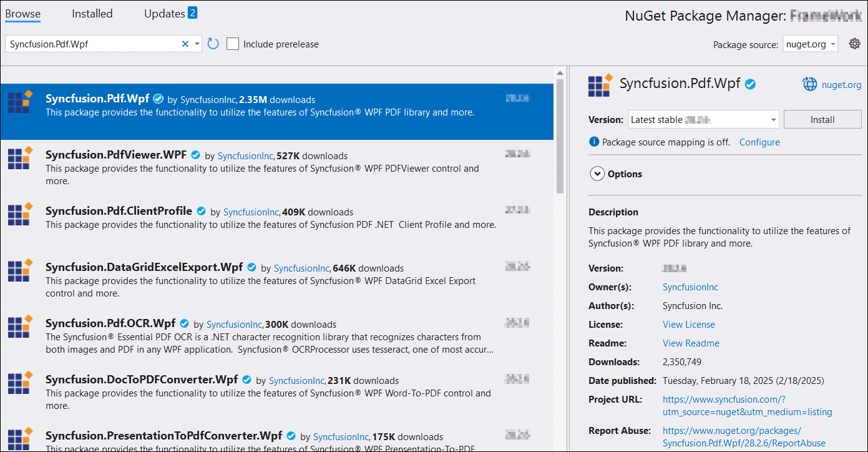Click the Description heading

(613, 212)
